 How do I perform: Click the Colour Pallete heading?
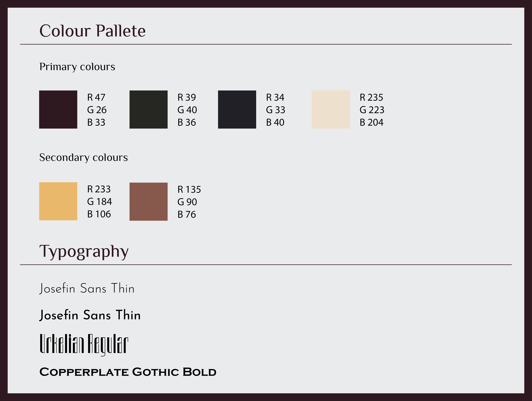tap(92, 31)
